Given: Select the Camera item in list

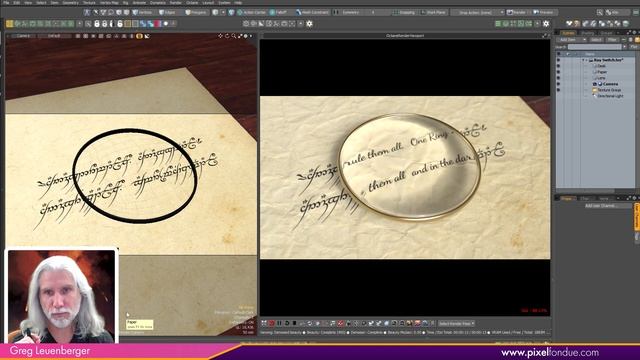Looking at the screenshot, I should coord(610,84).
